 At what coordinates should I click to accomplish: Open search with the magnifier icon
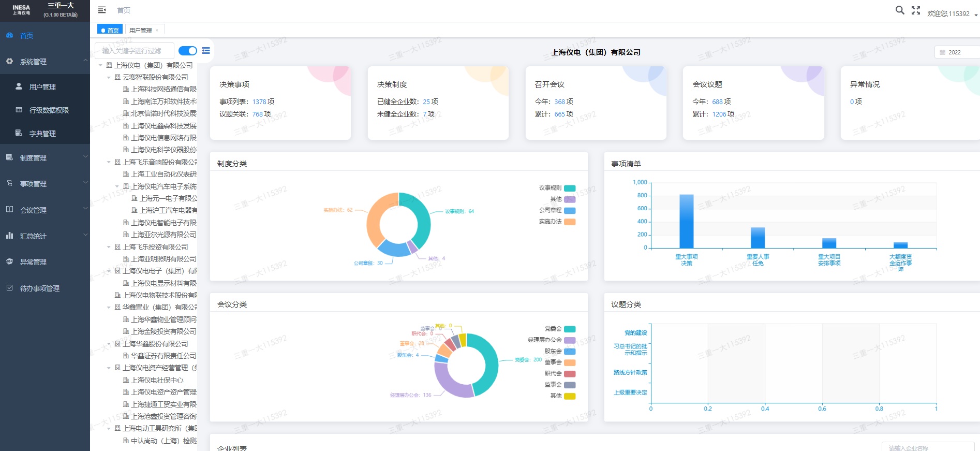point(900,10)
